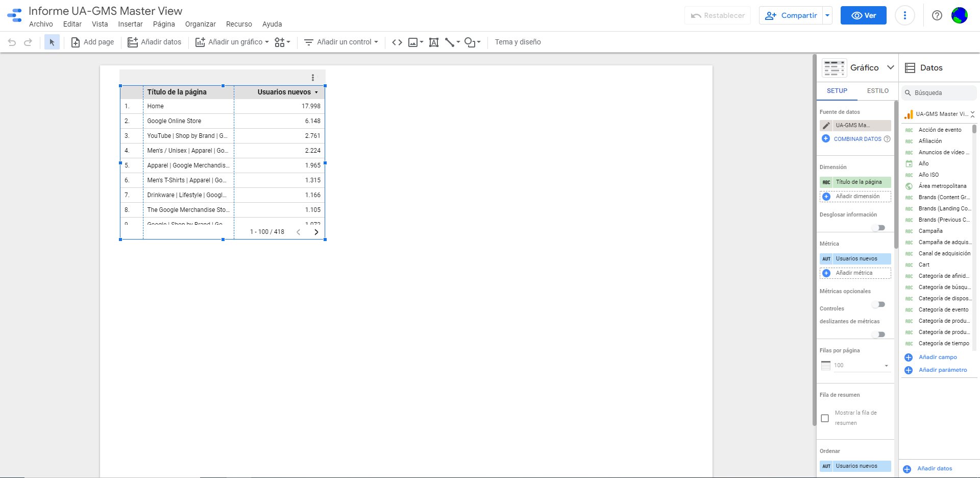
Task: Open the help question mark icon
Action: (937, 15)
